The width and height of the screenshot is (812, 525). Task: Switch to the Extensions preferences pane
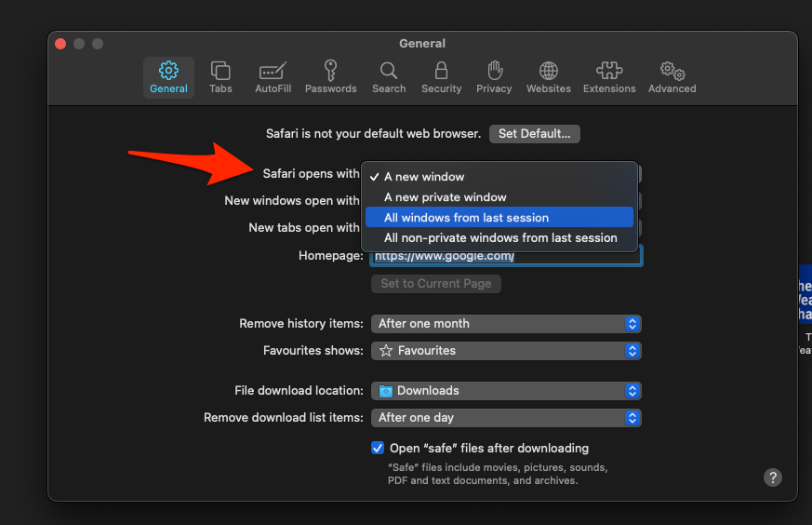pyautogui.click(x=609, y=77)
